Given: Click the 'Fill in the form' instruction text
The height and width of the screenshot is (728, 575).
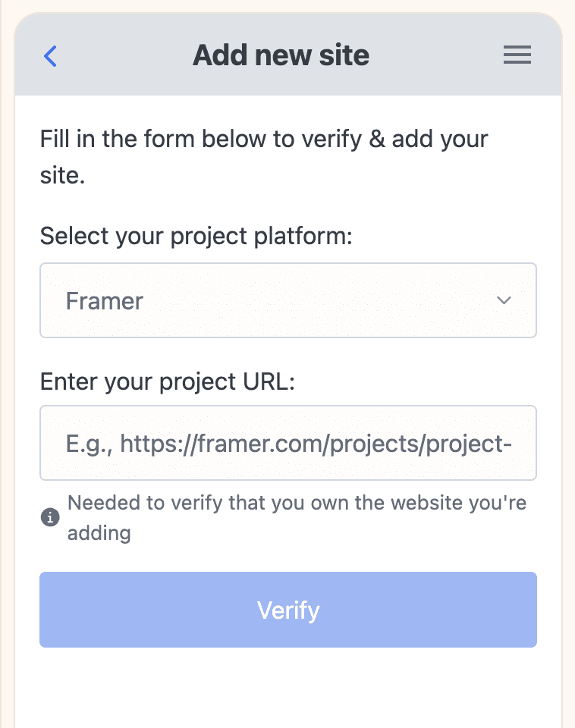Looking at the screenshot, I should [264, 140].
